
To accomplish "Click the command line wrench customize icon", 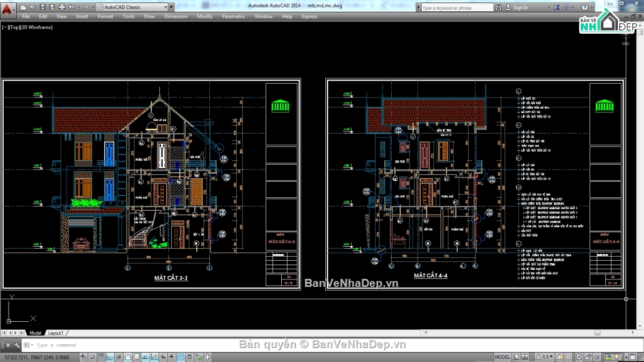I will [x=17, y=345].
